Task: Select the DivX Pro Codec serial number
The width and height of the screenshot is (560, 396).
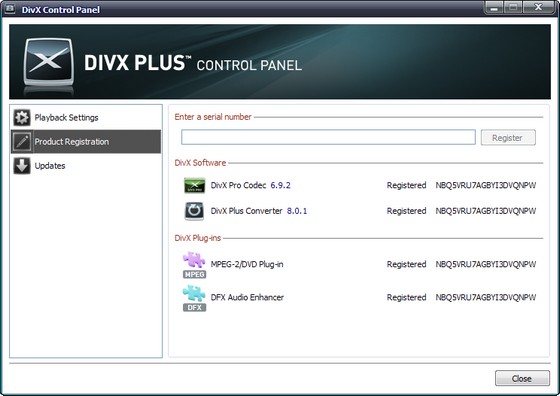Action: click(x=486, y=185)
